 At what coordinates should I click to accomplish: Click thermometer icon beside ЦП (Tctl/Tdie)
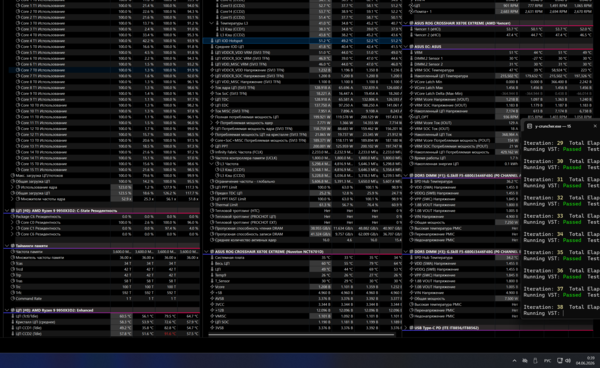[13, 316]
